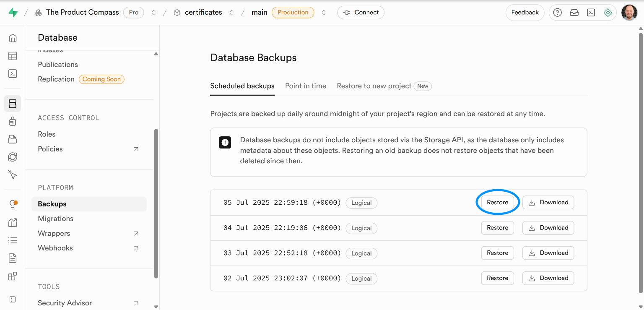Expand the project switcher next to certificates
The image size is (644, 310).
coord(231,13)
